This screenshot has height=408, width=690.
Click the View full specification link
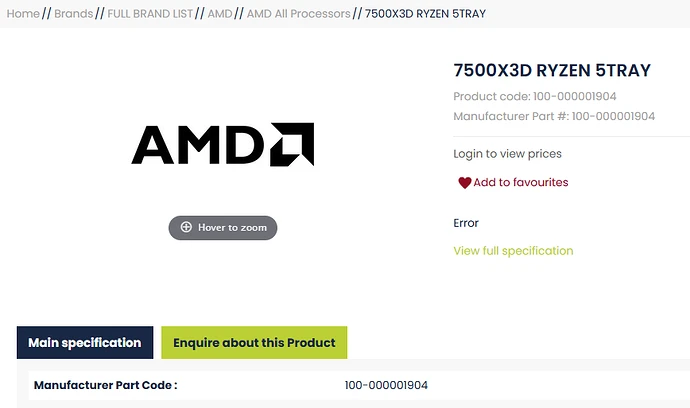[x=513, y=251]
